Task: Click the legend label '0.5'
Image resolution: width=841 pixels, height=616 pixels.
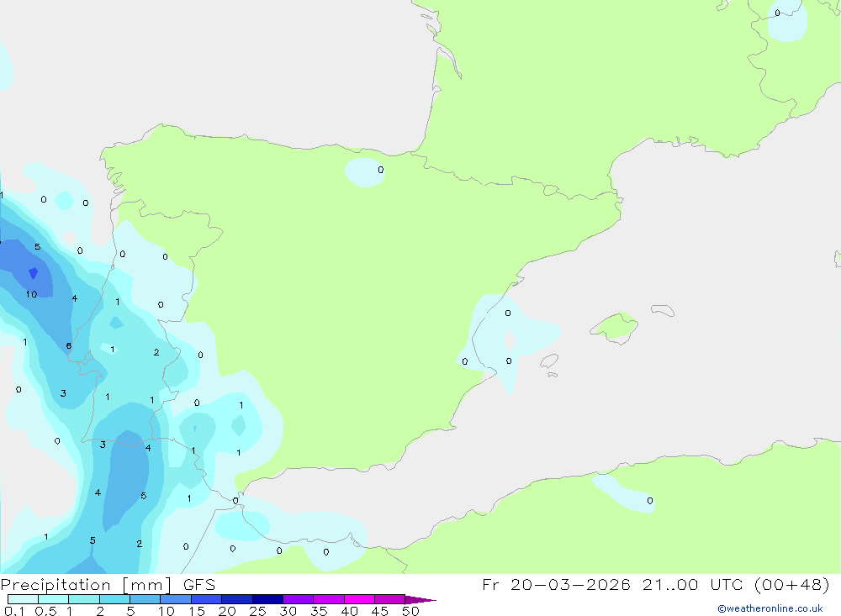Action: click(45, 611)
